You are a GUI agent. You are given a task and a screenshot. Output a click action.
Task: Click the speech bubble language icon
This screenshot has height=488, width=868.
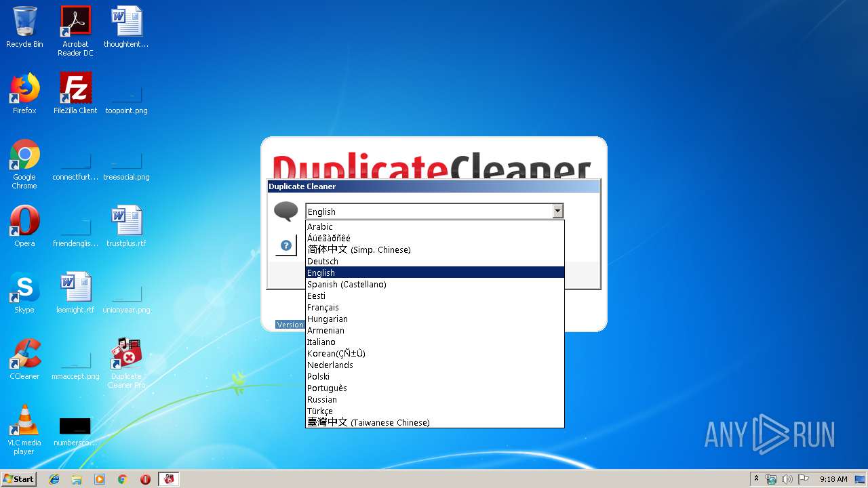pos(285,211)
